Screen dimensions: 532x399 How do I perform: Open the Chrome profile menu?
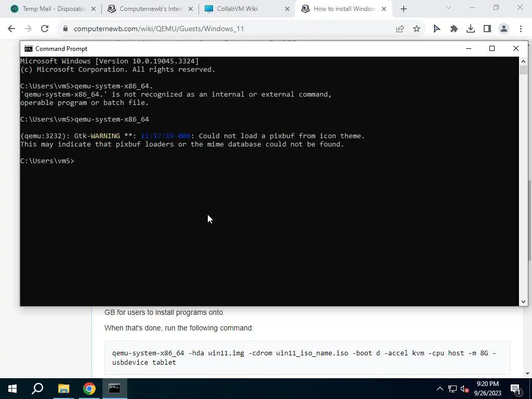pyautogui.click(x=504, y=29)
